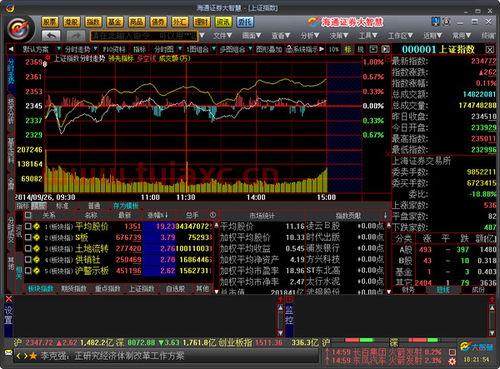Open the yellow 股票 category button

50,22
